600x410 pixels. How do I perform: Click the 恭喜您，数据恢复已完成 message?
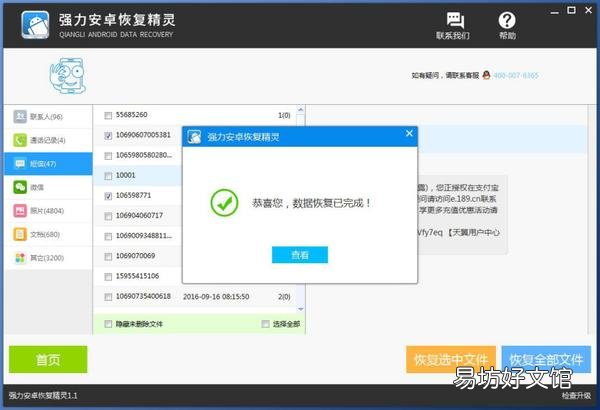click(311, 203)
